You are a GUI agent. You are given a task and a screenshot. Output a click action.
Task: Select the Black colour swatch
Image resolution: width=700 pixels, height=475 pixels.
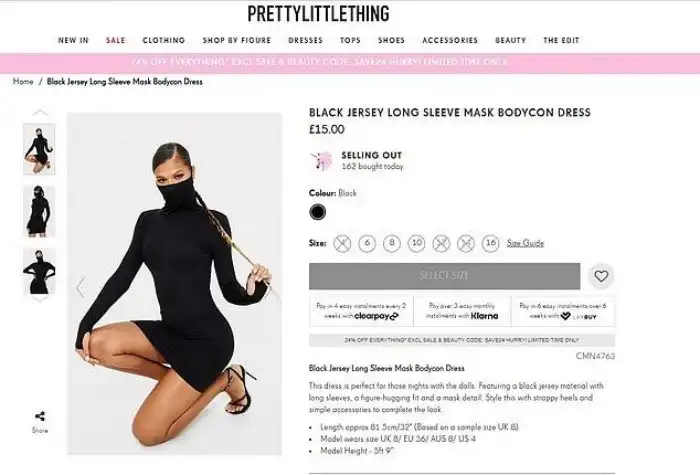[317, 212]
